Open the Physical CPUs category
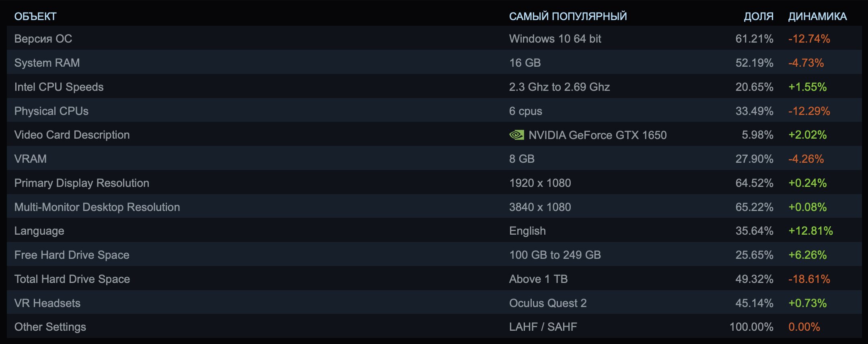 pyautogui.click(x=434, y=111)
